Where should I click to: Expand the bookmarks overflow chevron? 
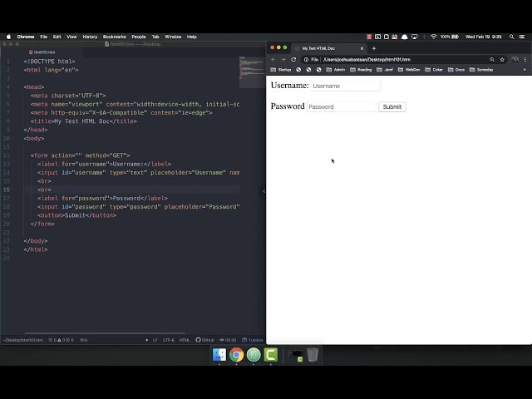pos(525,70)
